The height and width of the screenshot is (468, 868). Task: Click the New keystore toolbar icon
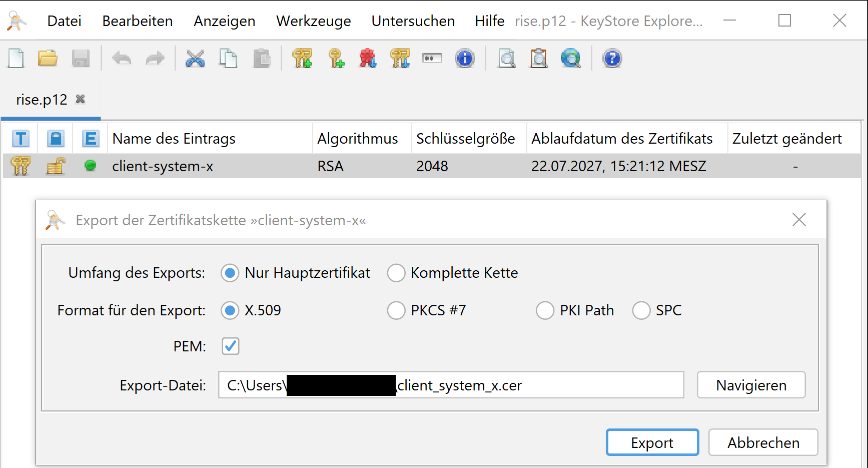coord(16,59)
